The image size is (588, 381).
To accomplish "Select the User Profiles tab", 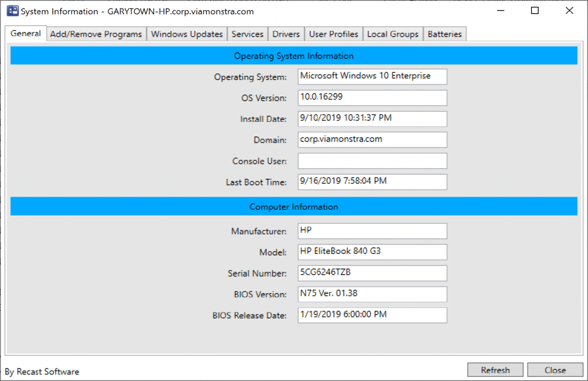I will 333,34.
